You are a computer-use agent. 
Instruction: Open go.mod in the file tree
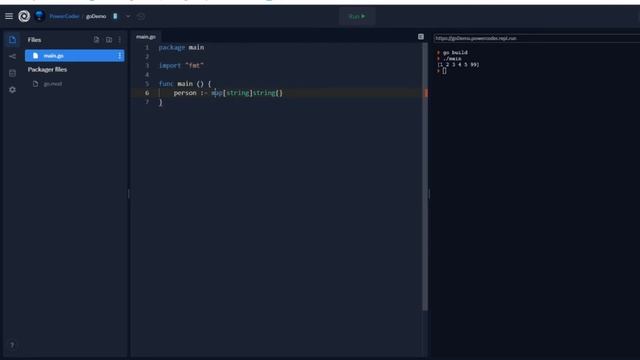53,84
